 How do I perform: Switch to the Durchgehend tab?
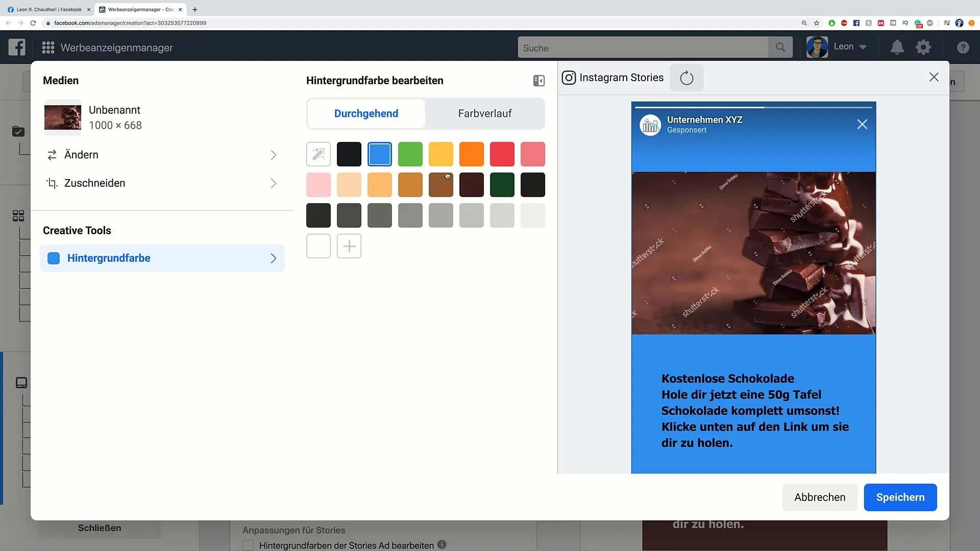tap(366, 113)
